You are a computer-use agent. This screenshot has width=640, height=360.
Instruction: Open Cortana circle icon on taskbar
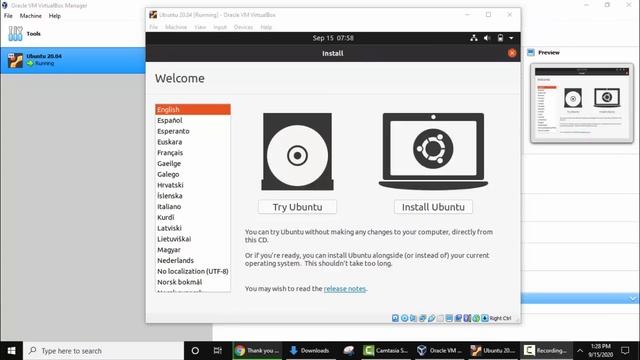point(195,351)
